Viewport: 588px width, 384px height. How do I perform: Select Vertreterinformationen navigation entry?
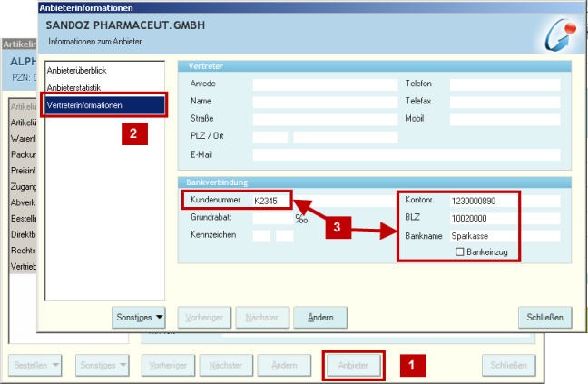click(83, 105)
